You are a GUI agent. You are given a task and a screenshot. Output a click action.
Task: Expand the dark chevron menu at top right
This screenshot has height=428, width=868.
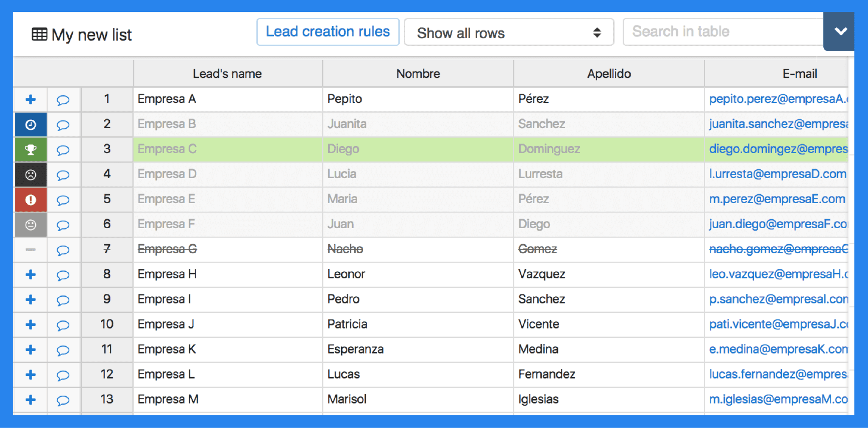[840, 31]
